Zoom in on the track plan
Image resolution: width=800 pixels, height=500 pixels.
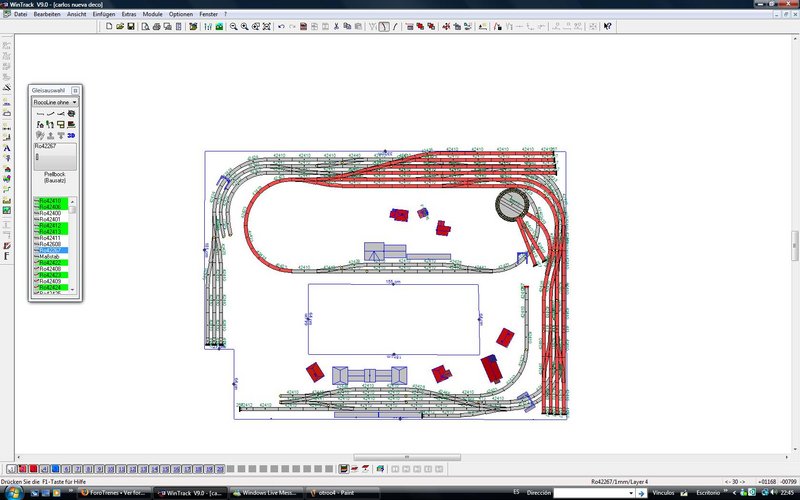tap(245, 26)
